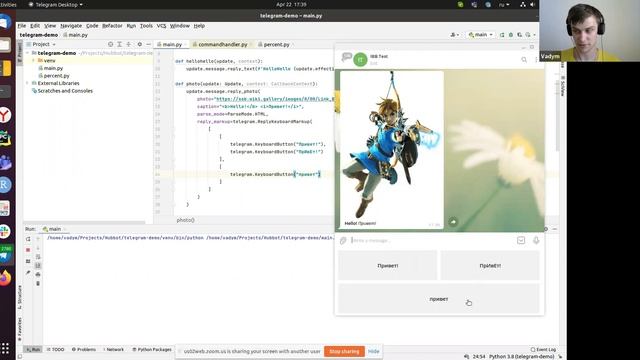Click the top-right bot keyboard button
640x360 pixels.
[490, 266]
